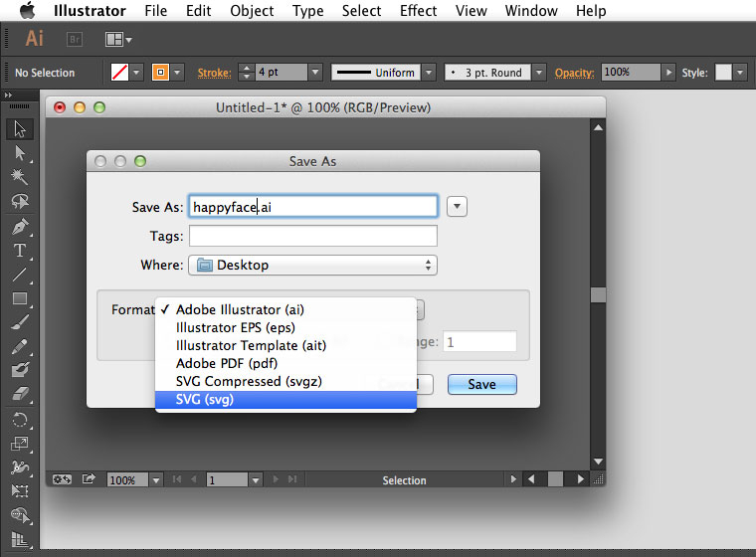Click the orange stroke color swatch
756x557 pixels.
pyautogui.click(x=160, y=73)
